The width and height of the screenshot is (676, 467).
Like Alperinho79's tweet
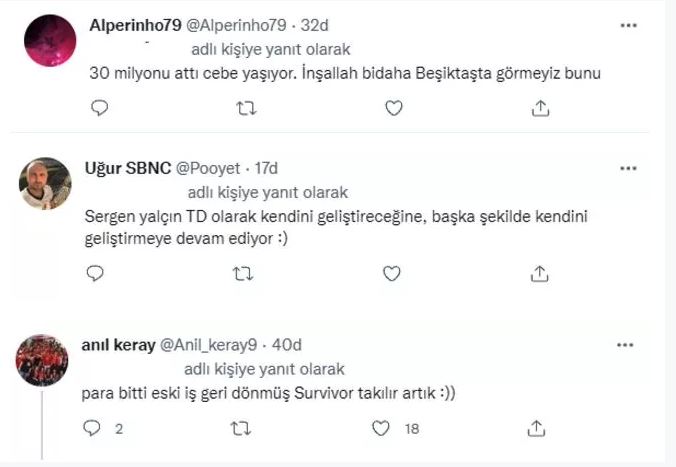(x=394, y=108)
